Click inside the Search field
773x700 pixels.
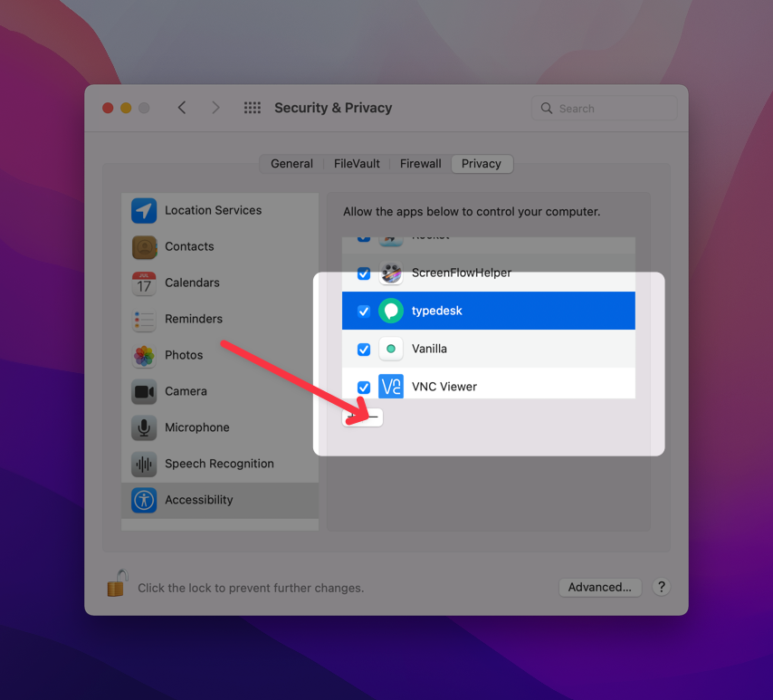[x=604, y=108]
